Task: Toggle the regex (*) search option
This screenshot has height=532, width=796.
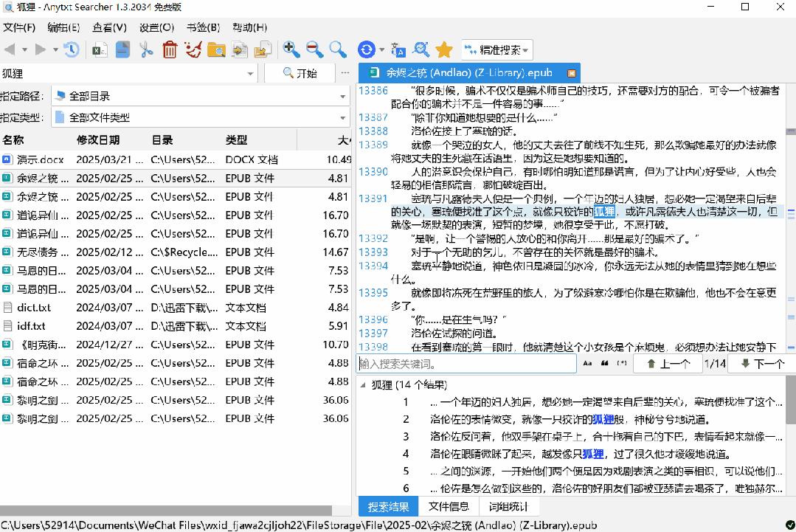Action: click(622, 364)
